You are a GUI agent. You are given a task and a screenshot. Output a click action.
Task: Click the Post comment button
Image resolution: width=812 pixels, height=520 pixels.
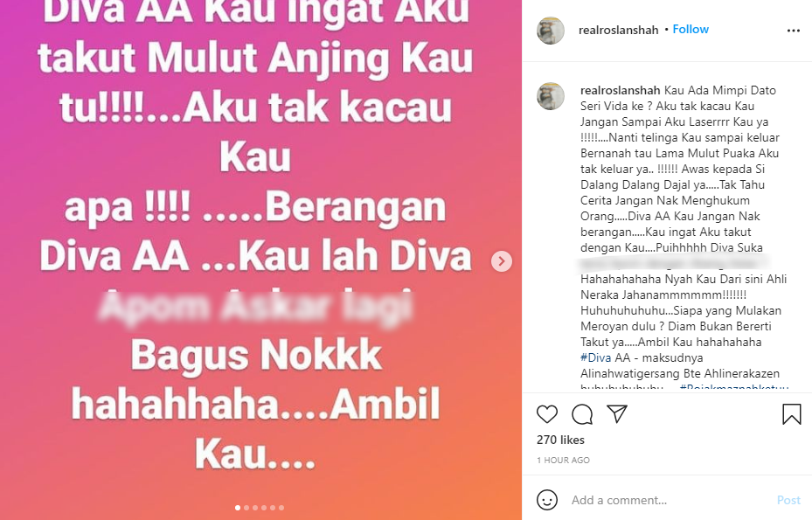pos(788,500)
